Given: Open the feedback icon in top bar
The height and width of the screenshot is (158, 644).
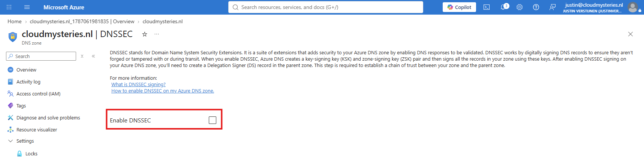Looking at the screenshot, I should tap(553, 7).
